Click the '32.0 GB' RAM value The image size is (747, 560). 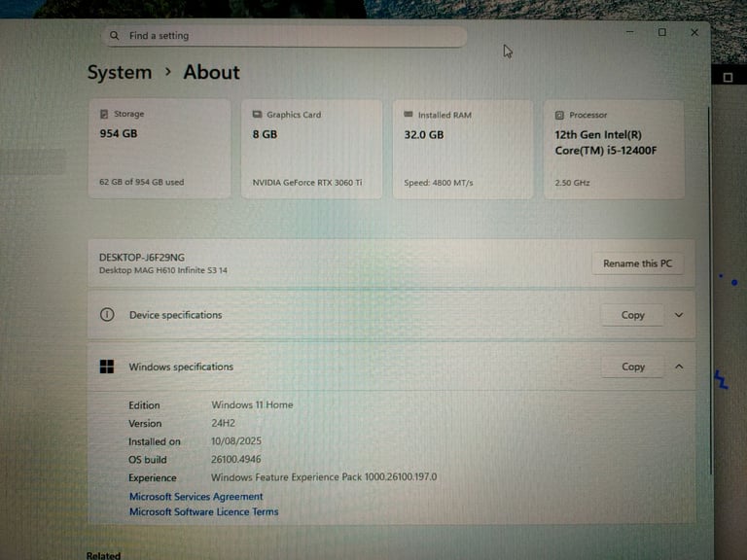click(x=424, y=135)
